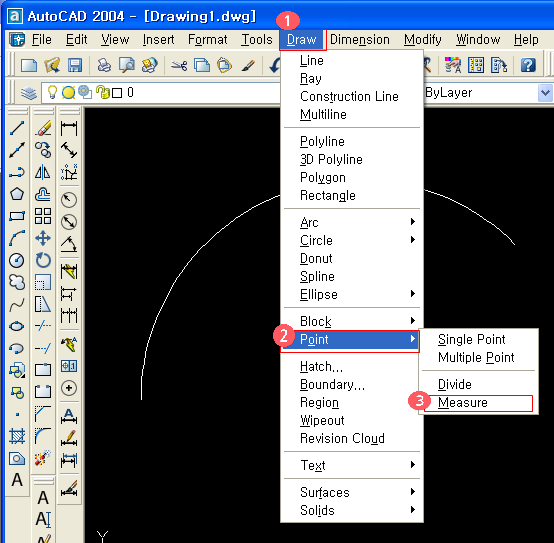Select the Hatch tool icon
Viewport: 554px width, 543px height.
(17, 436)
